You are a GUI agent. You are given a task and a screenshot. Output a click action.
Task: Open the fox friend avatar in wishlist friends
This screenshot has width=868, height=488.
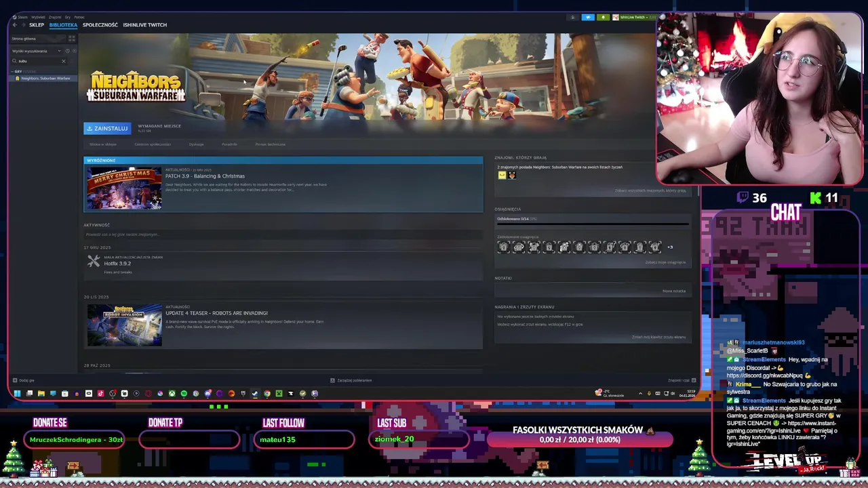click(x=511, y=176)
